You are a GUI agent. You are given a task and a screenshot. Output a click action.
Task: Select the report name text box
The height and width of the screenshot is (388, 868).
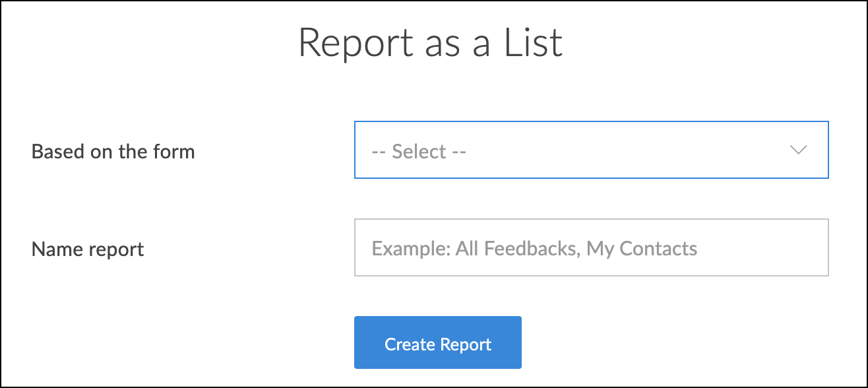coord(591,248)
